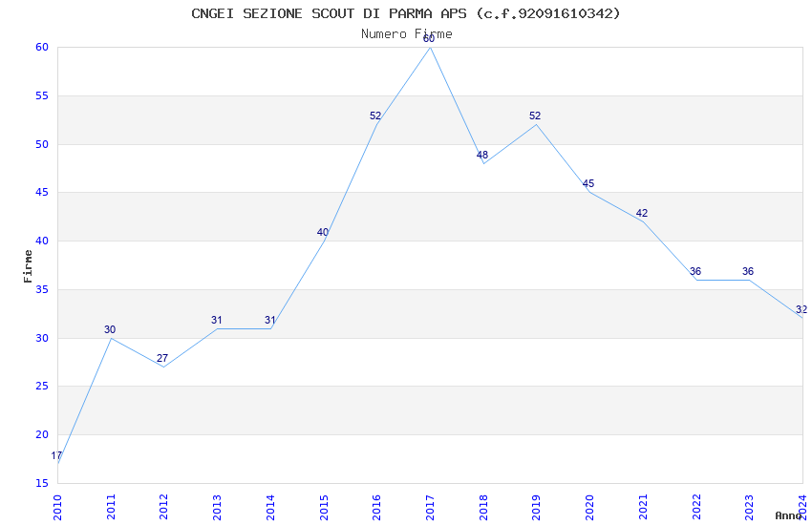Click the y-axis tick label 25

pos(42,387)
